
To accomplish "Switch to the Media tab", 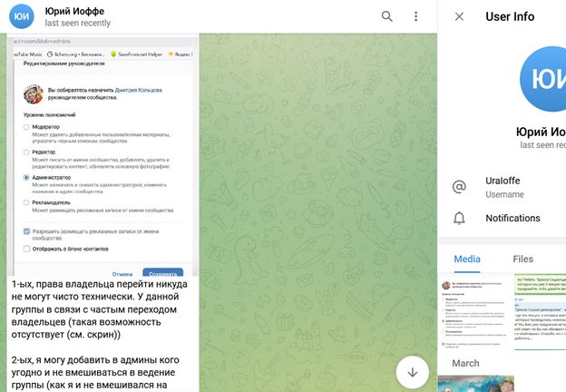I will click(x=467, y=259).
